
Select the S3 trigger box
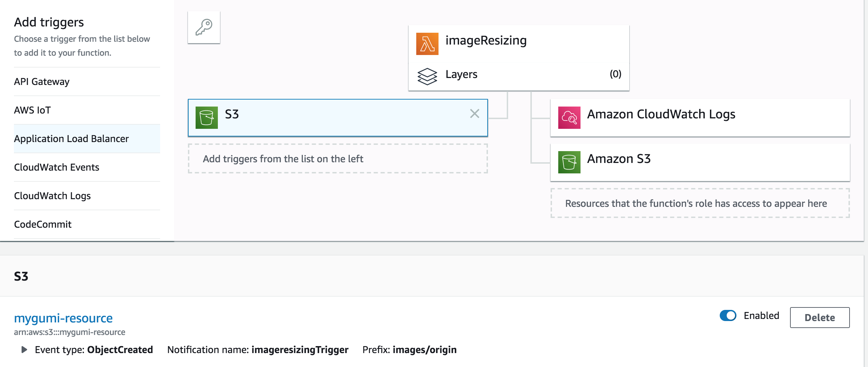338,118
